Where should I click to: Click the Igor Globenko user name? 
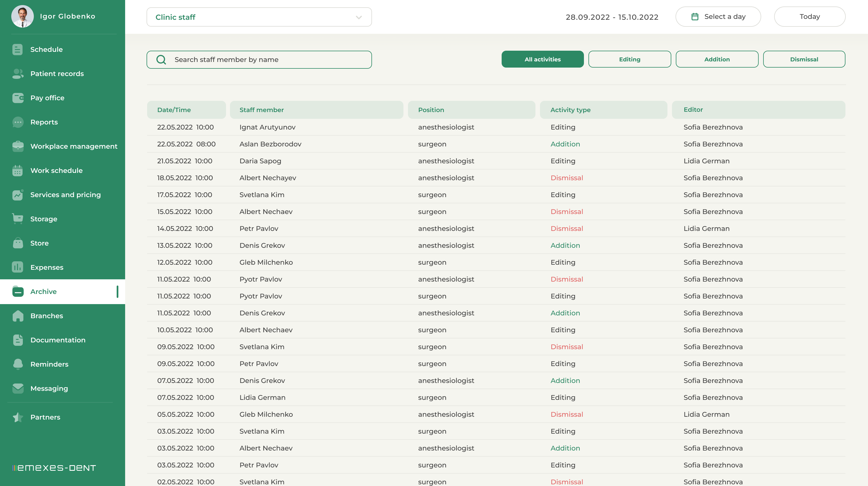pyautogui.click(x=67, y=16)
